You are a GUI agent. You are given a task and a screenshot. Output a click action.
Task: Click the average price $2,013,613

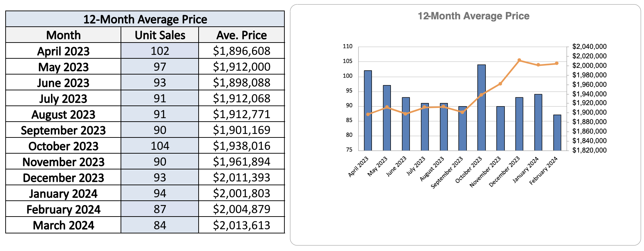tap(241, 225)
